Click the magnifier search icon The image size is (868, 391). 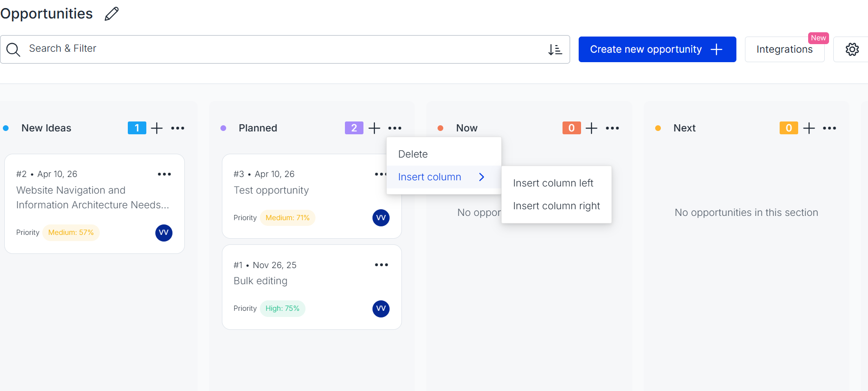tap(13, 49)
